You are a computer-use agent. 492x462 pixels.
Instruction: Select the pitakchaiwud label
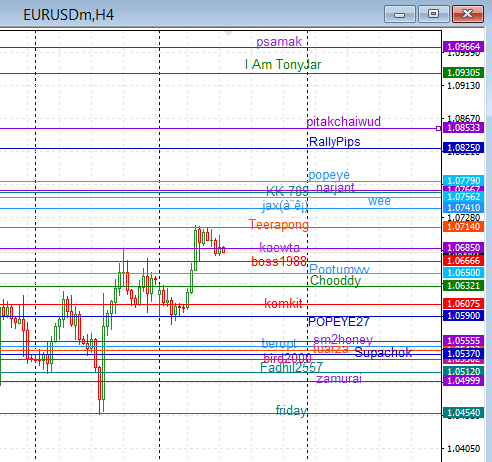click(343, 121)
